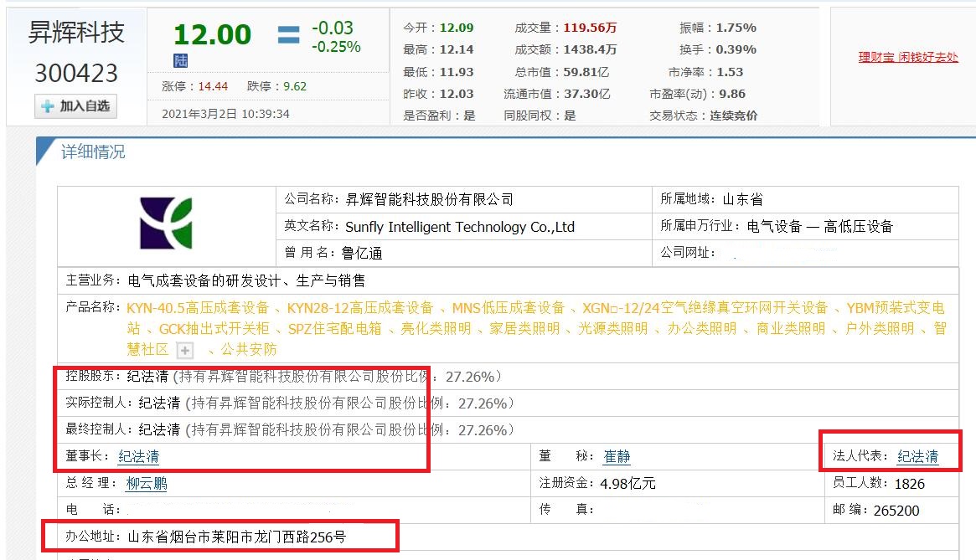The width and height of the screenshot is (976, 560).
Task: Click the employee count 1826
Action: pos(910,484)
